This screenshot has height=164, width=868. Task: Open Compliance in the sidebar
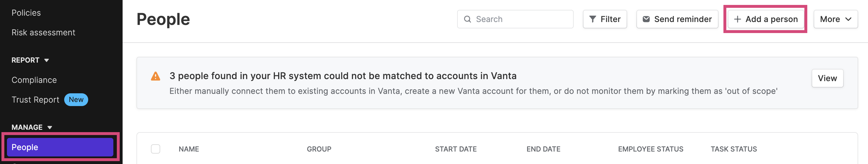coord(34,80)
